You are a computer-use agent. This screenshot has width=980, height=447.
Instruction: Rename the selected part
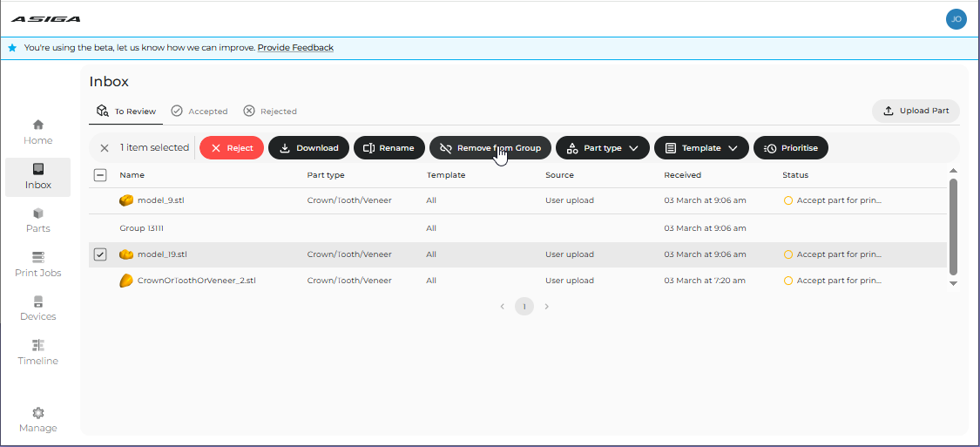click(389, 148)
